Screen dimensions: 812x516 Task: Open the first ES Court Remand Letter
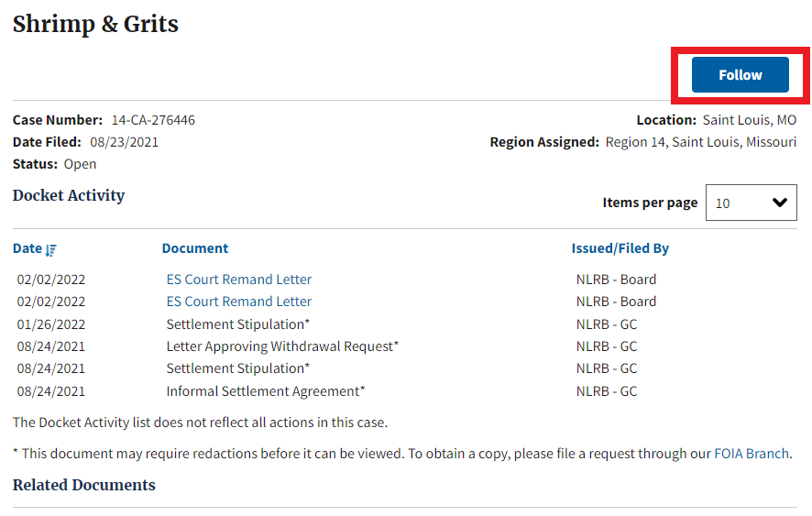(239, 280)
